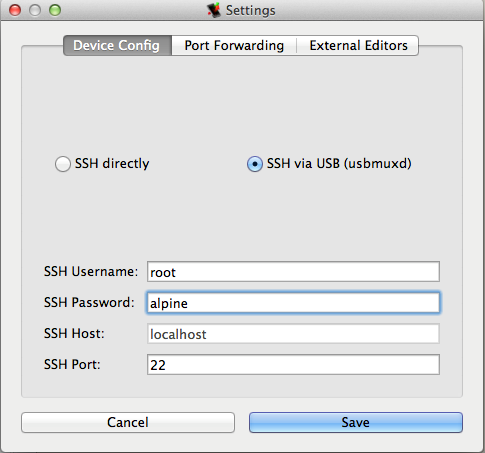The height and width of the screenshot is (453, 485).
Task: Choose SSH via USB (usbmuxd) option
Action: click(255, 164)
